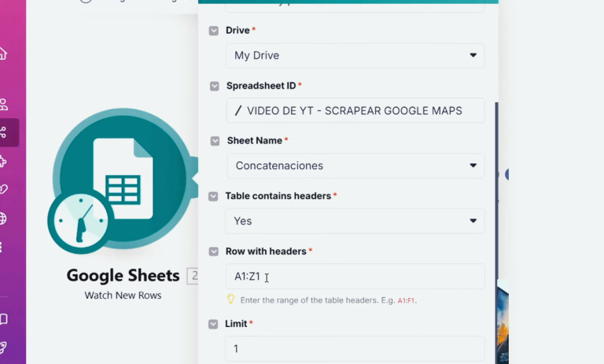This screenshot has width=604, height=364.
Task: Open the Home icon in the sidebar
Action: click(3, 53)
